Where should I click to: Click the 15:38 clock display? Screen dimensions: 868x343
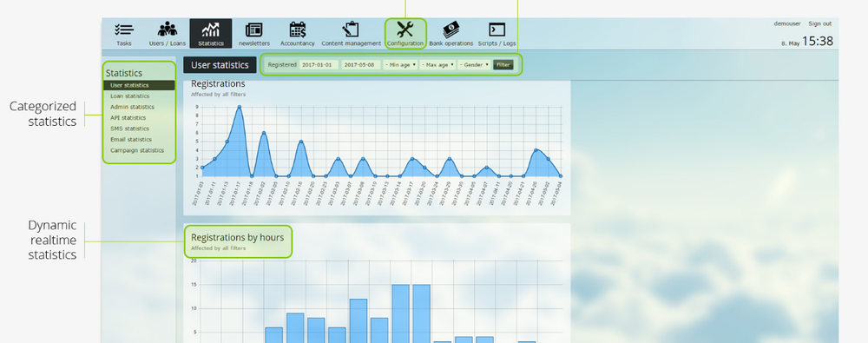click(x=817, y=41)
